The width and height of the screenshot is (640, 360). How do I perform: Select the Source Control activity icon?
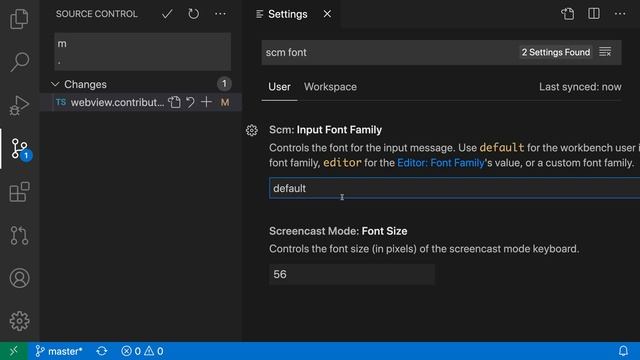coord(19,149)
